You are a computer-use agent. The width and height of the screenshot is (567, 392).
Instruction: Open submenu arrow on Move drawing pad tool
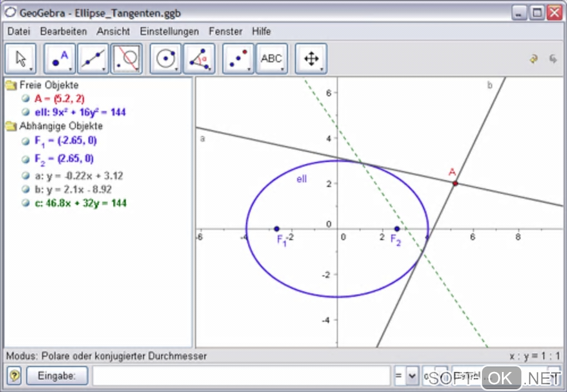(x=322, y=69)
